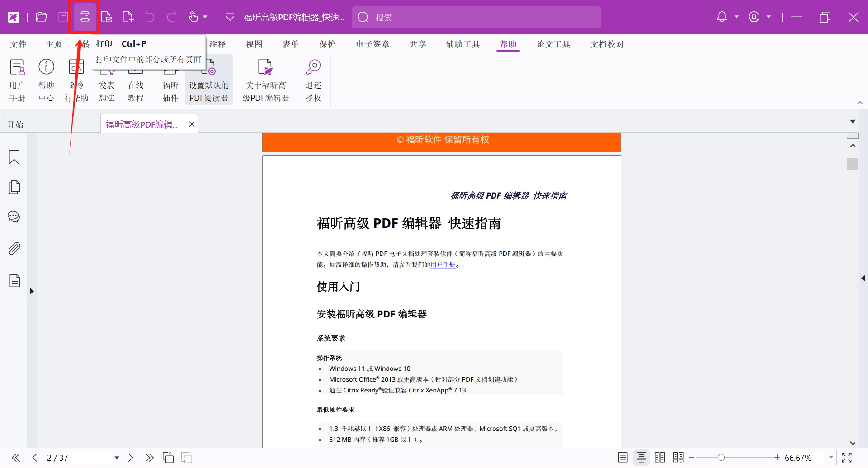Open the Bookmarks panel in sidebar

(14, 157)
